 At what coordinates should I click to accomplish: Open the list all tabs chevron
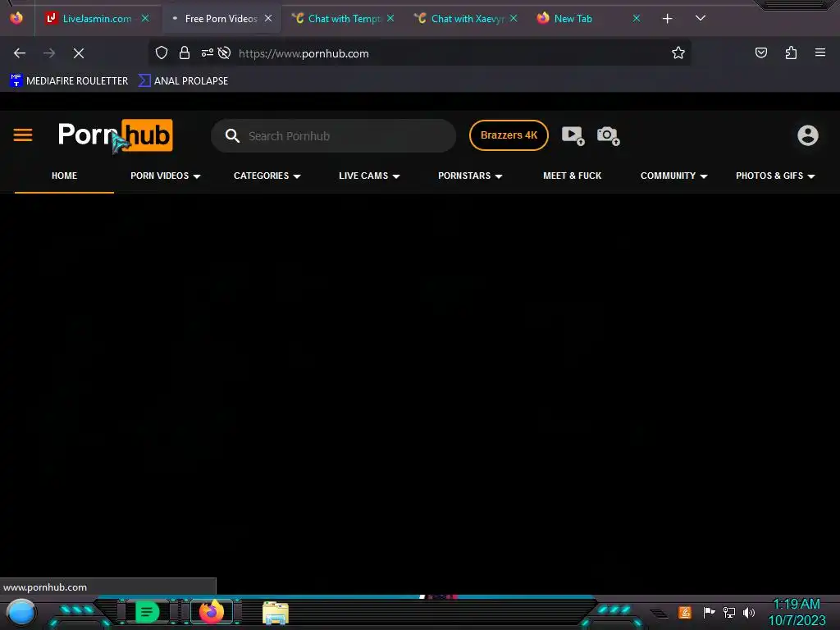(x=701, y=18)
